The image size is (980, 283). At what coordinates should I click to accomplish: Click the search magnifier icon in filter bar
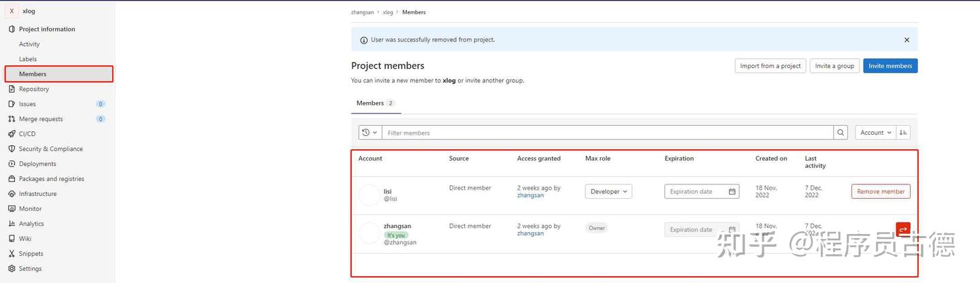tap(842, 133)
